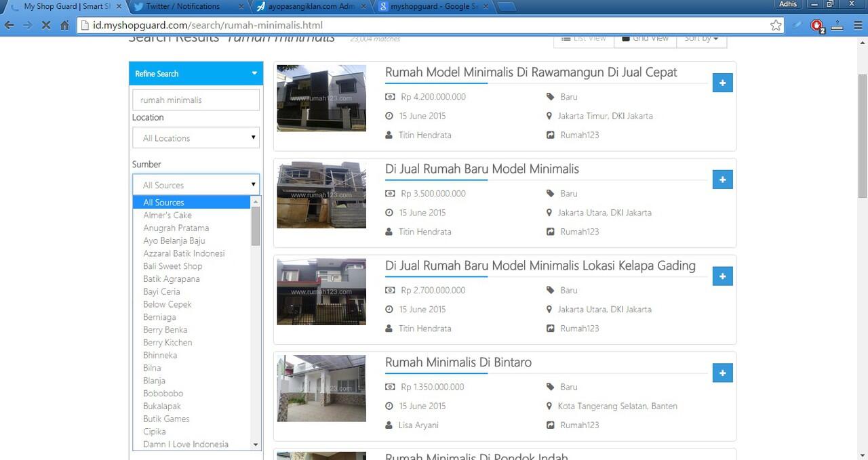Open the Chrome hamburger menu
Image resolution: width=868 pixels, height=460 pixels.
click(x=858, y=25)
